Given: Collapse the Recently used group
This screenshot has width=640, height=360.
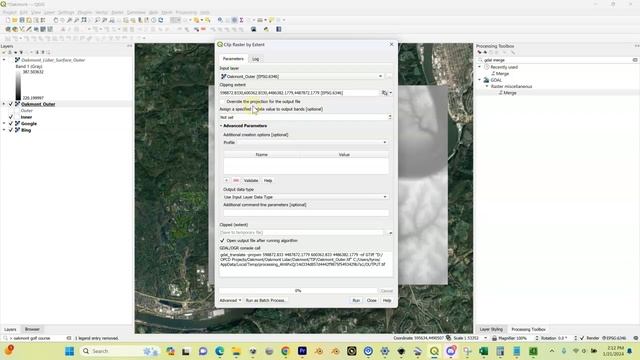Looking at the screenshot, I should point(480,67).
